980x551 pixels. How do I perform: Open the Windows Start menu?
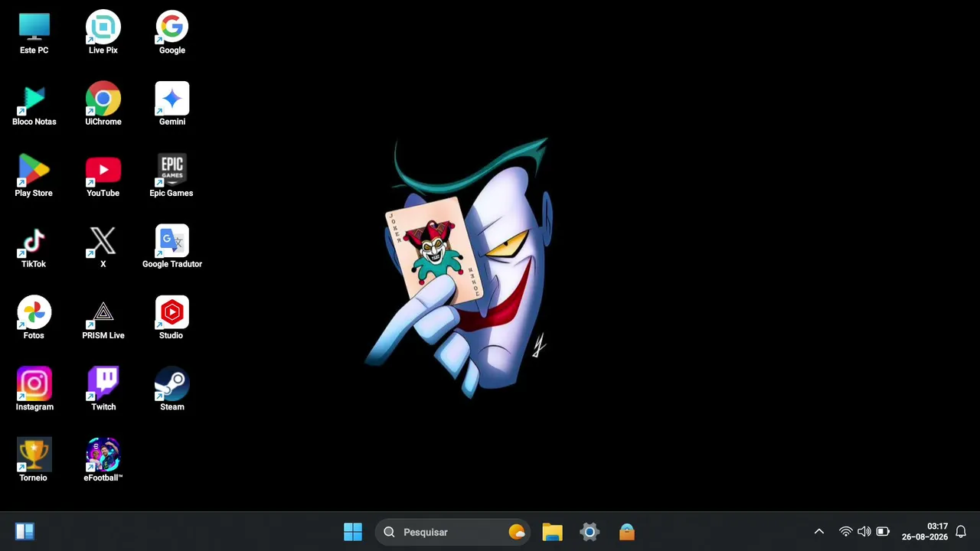coord(353,532)
